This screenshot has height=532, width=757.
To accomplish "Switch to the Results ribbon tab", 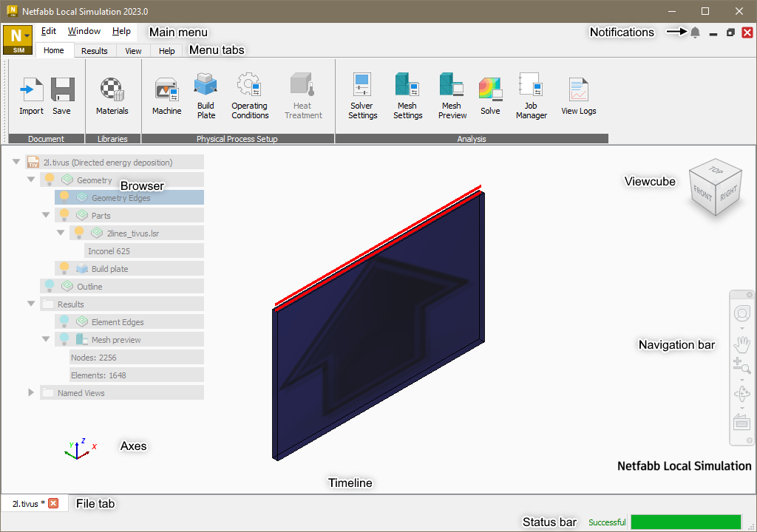I will click(95, 51).
